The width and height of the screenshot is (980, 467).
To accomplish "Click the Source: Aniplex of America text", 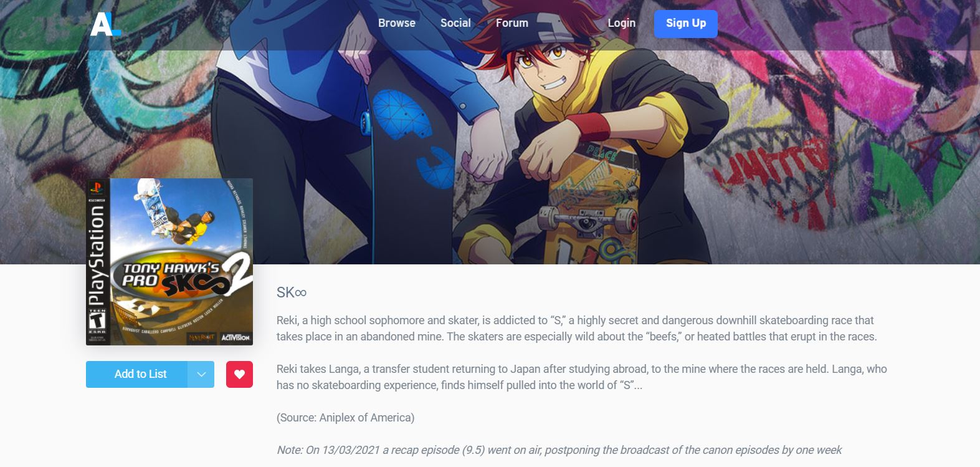I will 346,418.
